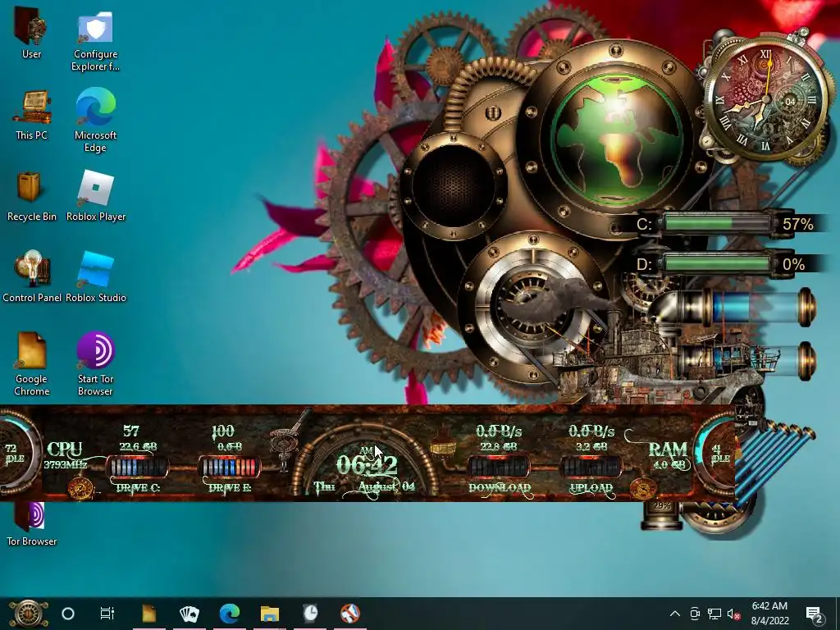
Task: Open the golden document icon on the taskbar
Action: click(x=149, y=614)
